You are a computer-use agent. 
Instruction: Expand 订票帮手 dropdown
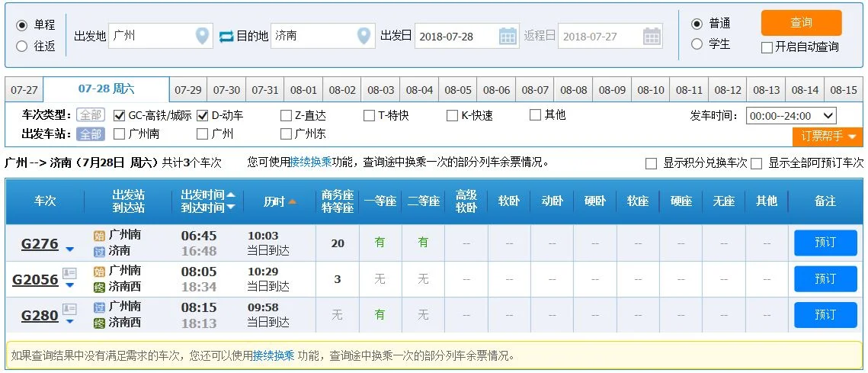click(828, 136)
